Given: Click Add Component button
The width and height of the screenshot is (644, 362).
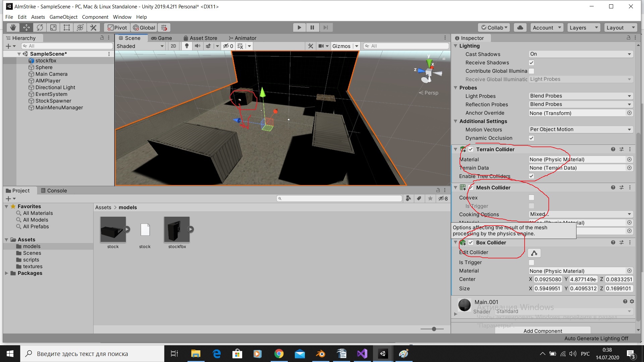Looking at the screenshot, I should tap(543, 331).
